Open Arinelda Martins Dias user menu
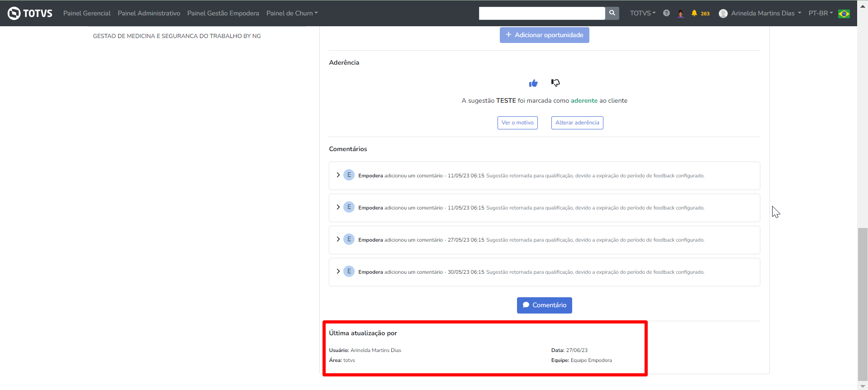 tap(766, 13)
